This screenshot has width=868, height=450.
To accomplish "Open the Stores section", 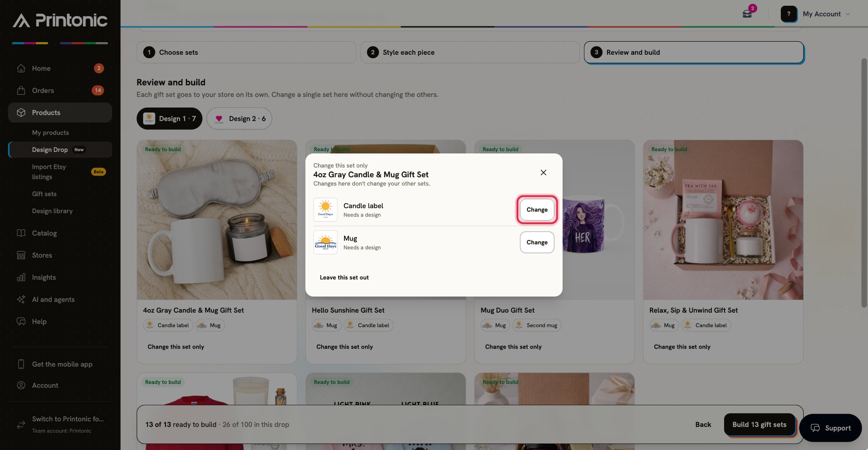I will [x=60, y=255].
